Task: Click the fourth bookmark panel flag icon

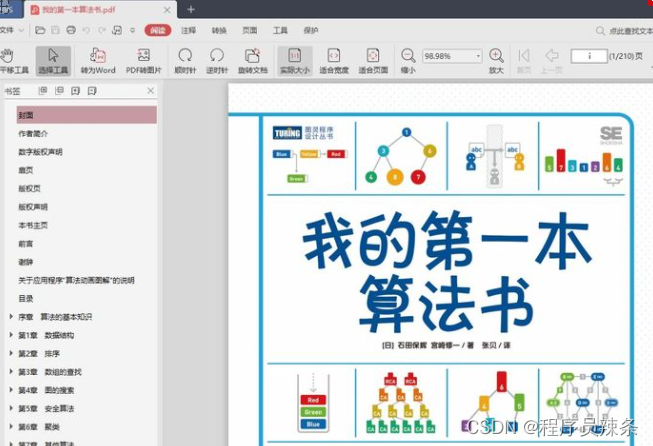Action: tap(92, 91)
